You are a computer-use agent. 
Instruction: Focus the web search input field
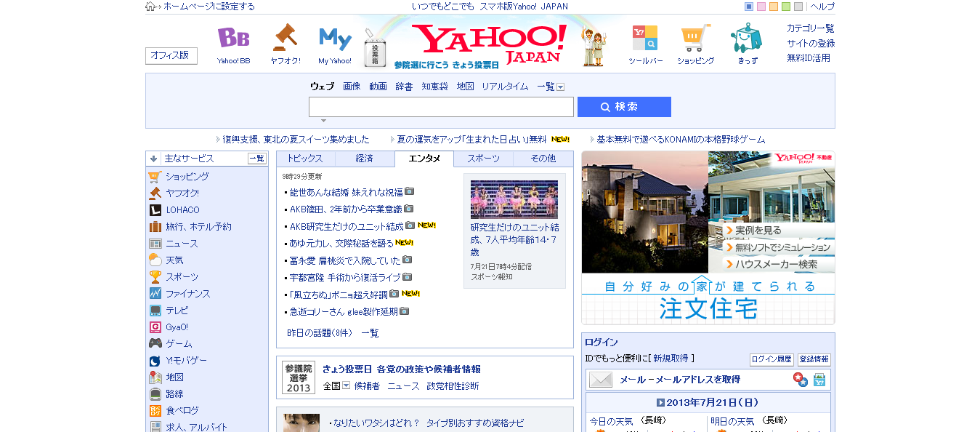[441, 107]
